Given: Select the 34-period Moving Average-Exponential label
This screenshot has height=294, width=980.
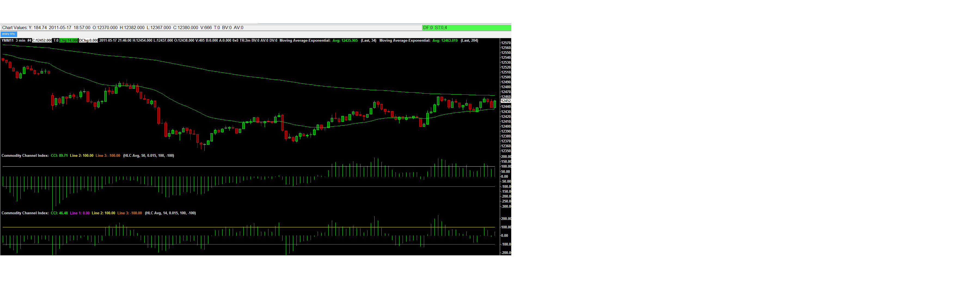Looking at the screenshot, I should tap(305, 40).
